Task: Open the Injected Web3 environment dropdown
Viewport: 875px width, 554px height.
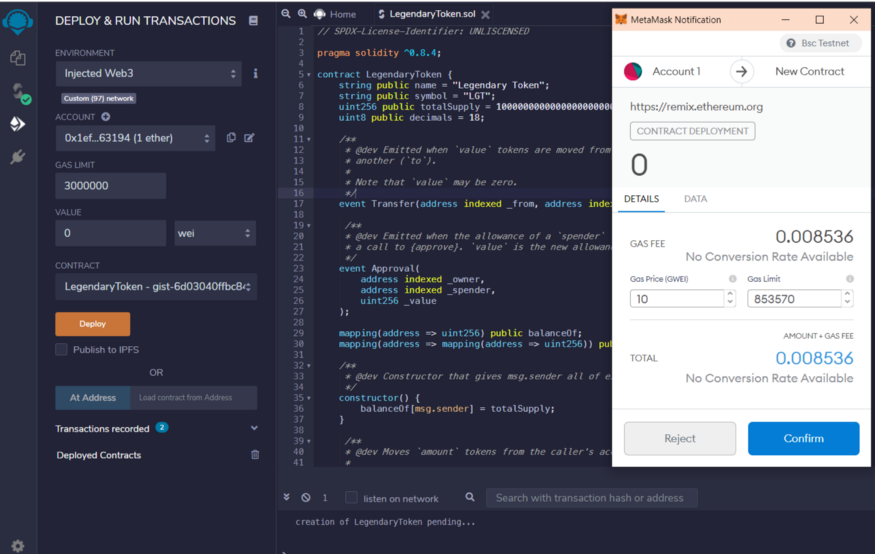Action: point(148,73)
